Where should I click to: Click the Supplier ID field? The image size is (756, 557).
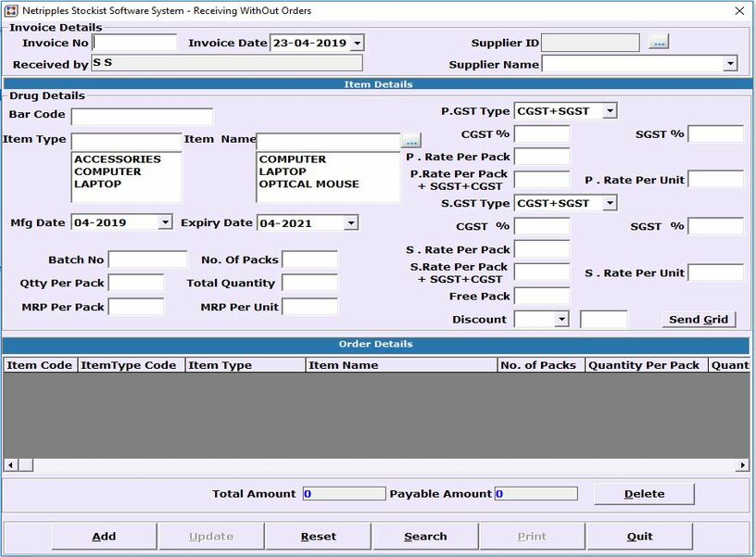coord(591,43)
